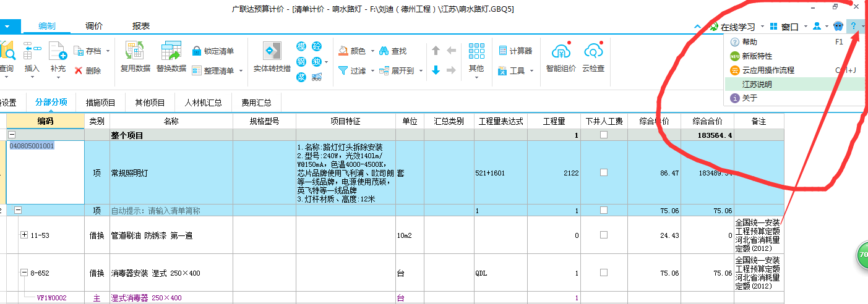This screenshot has height=304, width=868.
Task: Collapse the ribbon with the up chevron
Action: pos(698,27)
